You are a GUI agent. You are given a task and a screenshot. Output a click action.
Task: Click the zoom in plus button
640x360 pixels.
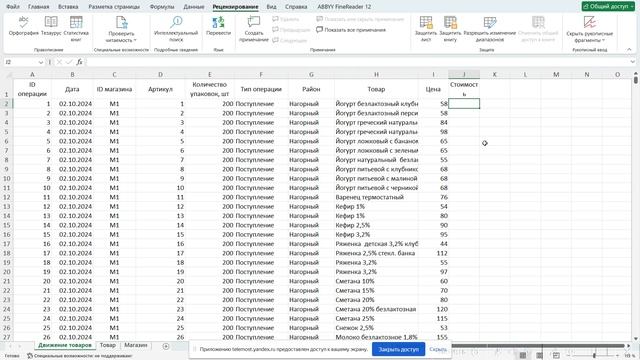pos(617,356)
